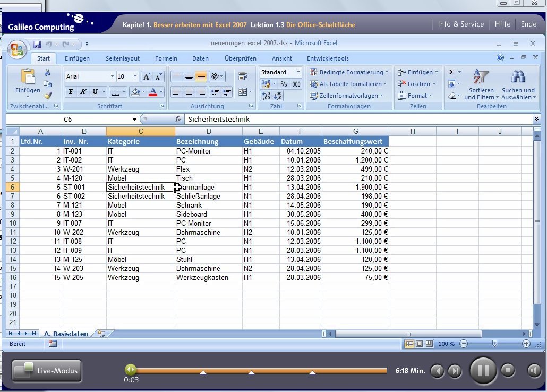Click Ende to exit tutorial

tap(528, 24)
